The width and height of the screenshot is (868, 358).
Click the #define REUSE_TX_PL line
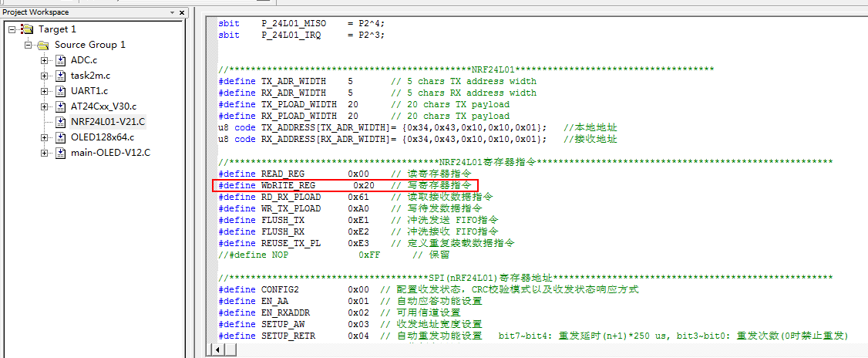(x=366, y=243)
